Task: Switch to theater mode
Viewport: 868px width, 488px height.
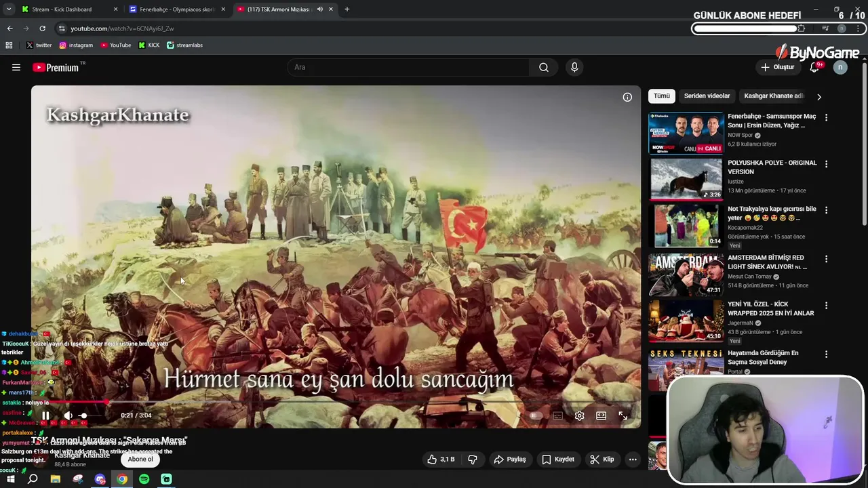Action: (601, 415)
